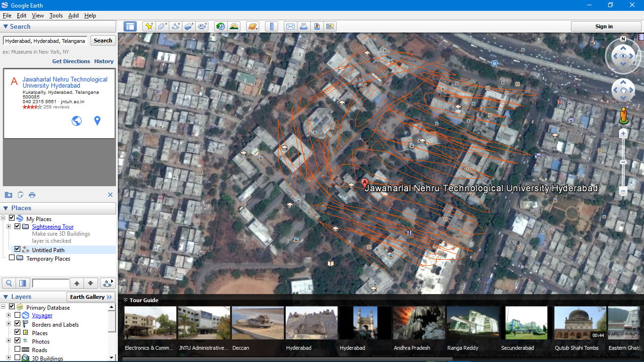Click the Get Directions link

(71, 61)
